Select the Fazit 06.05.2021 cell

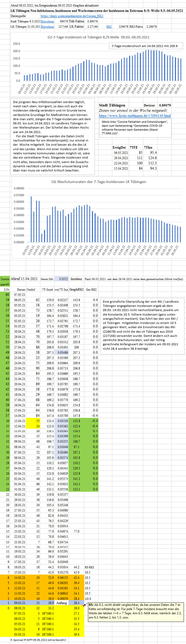[x=134, y=279]
